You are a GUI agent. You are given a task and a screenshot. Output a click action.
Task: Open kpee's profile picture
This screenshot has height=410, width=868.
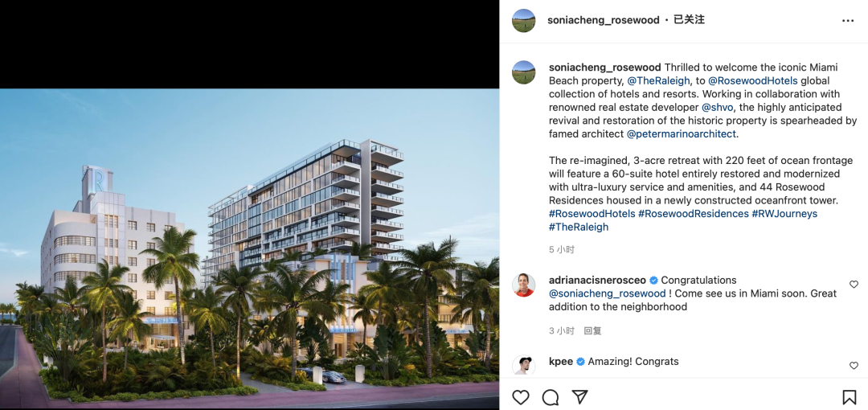[x=524, y=365]
